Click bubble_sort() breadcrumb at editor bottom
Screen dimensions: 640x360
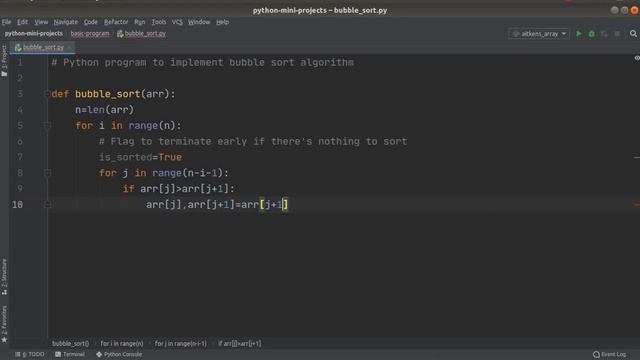[71, 344]
